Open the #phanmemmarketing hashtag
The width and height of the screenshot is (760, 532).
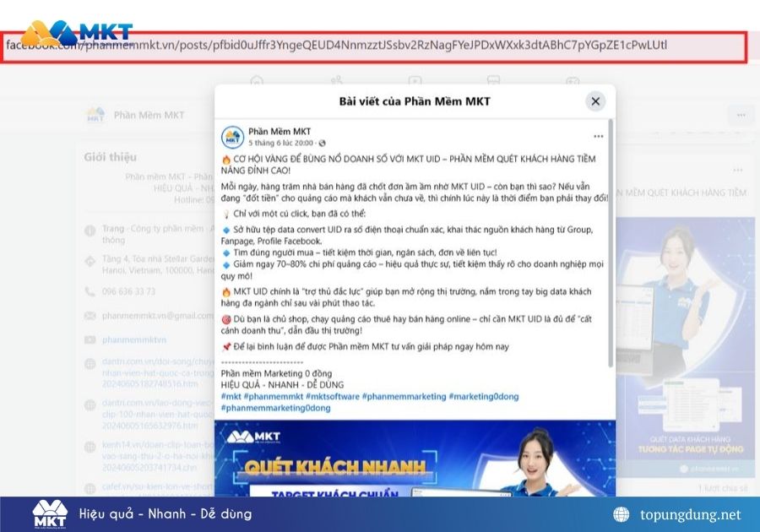(404, 396)
